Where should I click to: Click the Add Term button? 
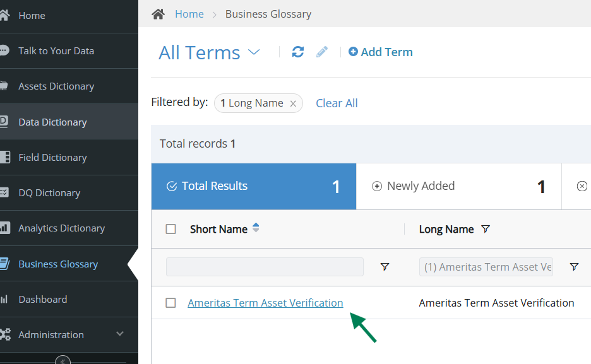click(380, 52)
